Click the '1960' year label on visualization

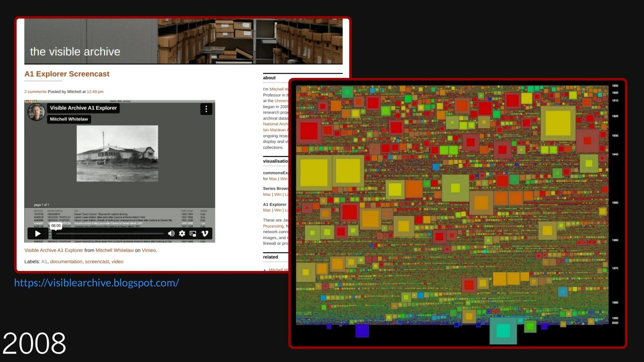(615, 240)
